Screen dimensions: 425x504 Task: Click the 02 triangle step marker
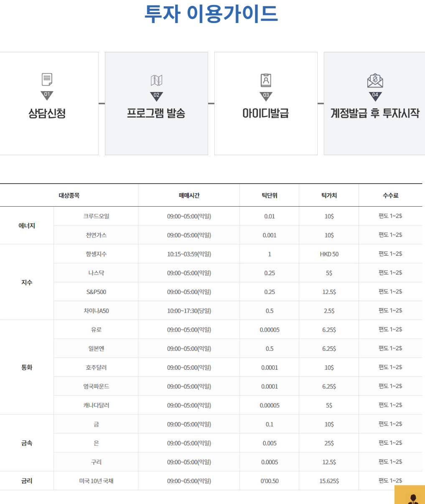click(x=156, y=96)
